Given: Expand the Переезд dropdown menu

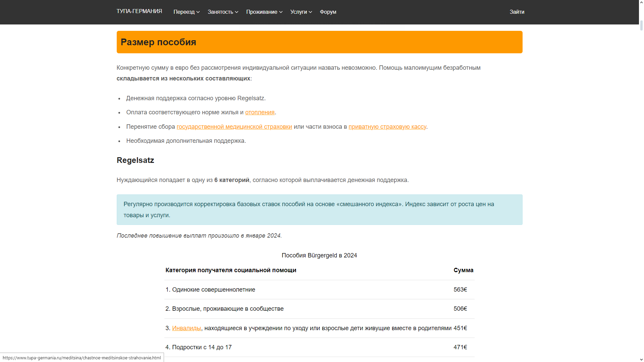Looking at the screenshot, I should (x=184, y=12).
